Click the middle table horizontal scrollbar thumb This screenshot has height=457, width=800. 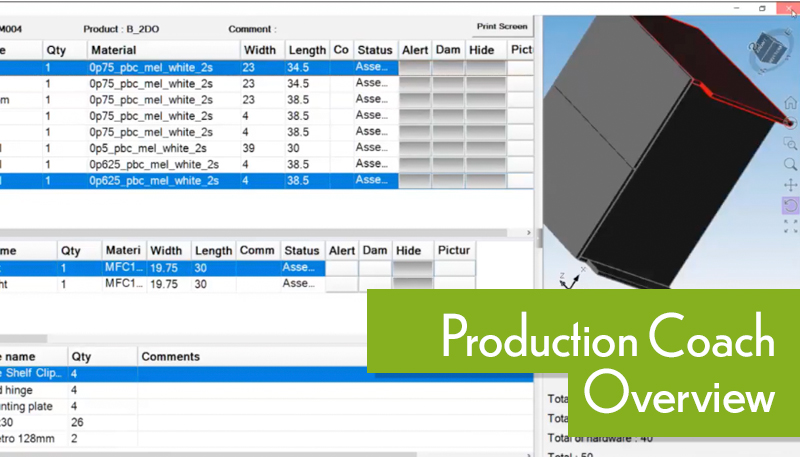(x=23, y=339)
